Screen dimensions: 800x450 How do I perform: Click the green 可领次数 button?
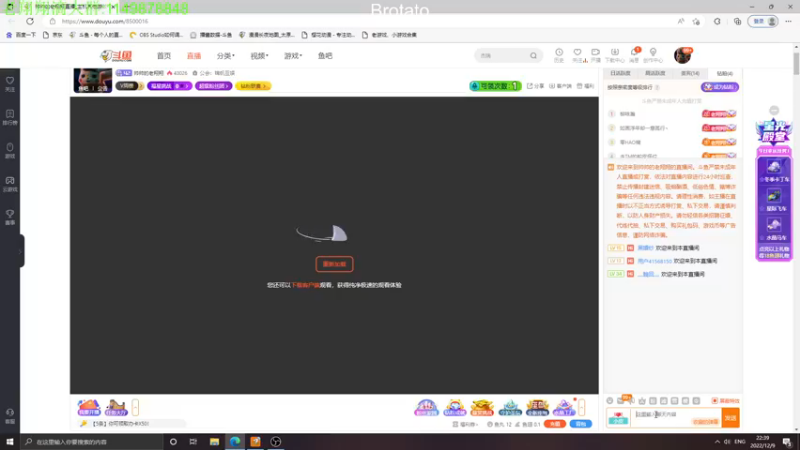(x=495, y=86)
